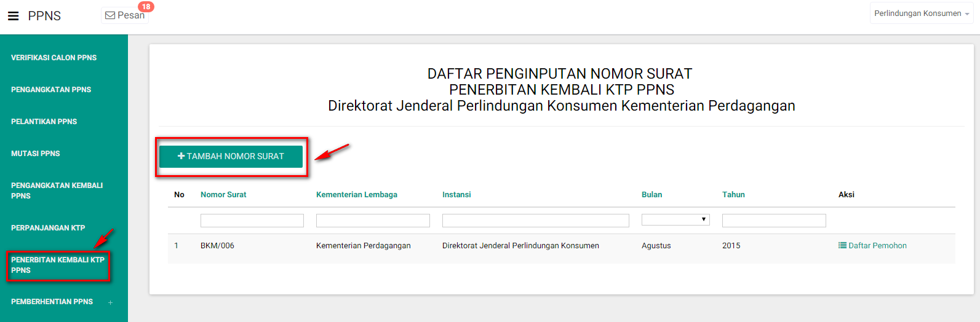This screenshot has width=980, height=322.
Task: Go to Pengangkatan PPNS menu
Action: (x=51, y=90)
